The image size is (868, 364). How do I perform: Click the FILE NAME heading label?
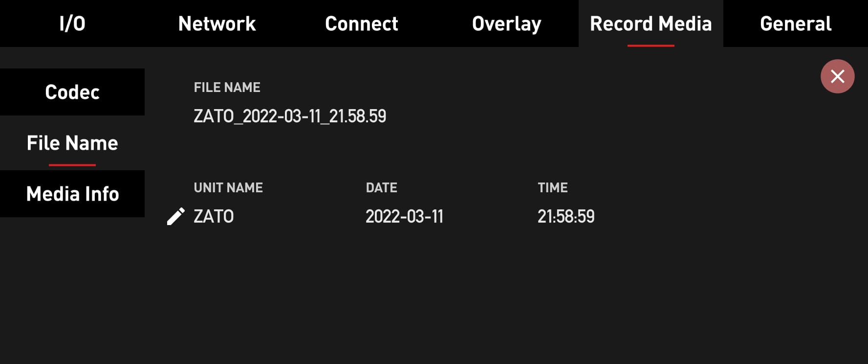(227, 87)
